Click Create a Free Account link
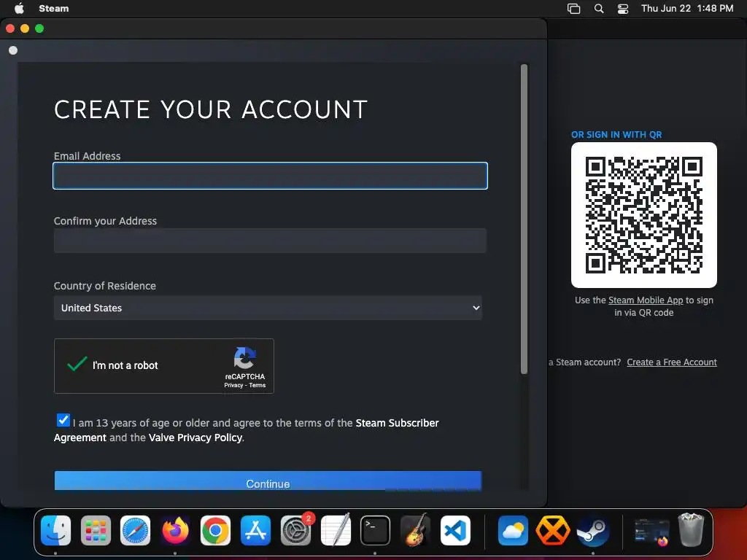 pyautogui.click(x=672, y=362)
